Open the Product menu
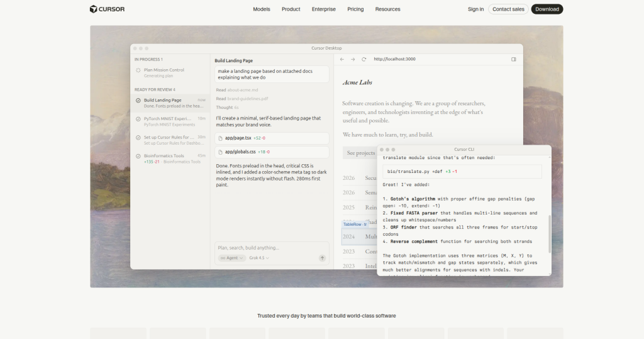The image size is (644, 339). (x=291, y=9)
